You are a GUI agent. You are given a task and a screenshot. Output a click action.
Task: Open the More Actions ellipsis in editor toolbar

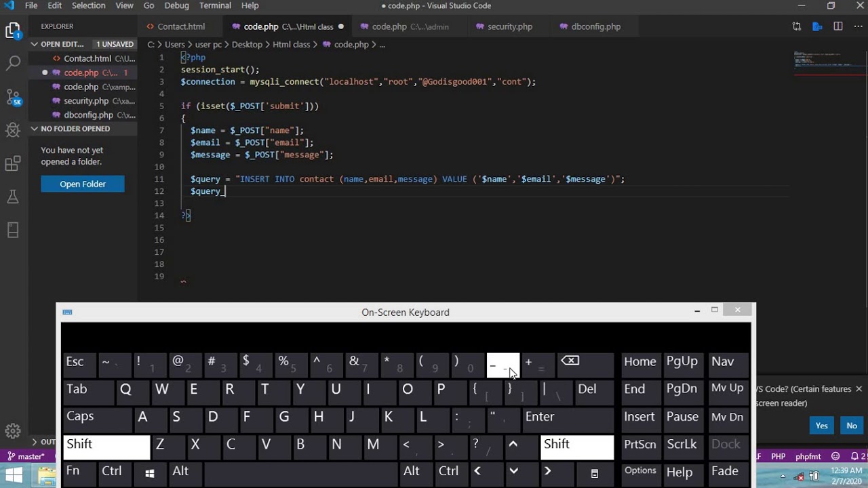click(x=858, y=26)
